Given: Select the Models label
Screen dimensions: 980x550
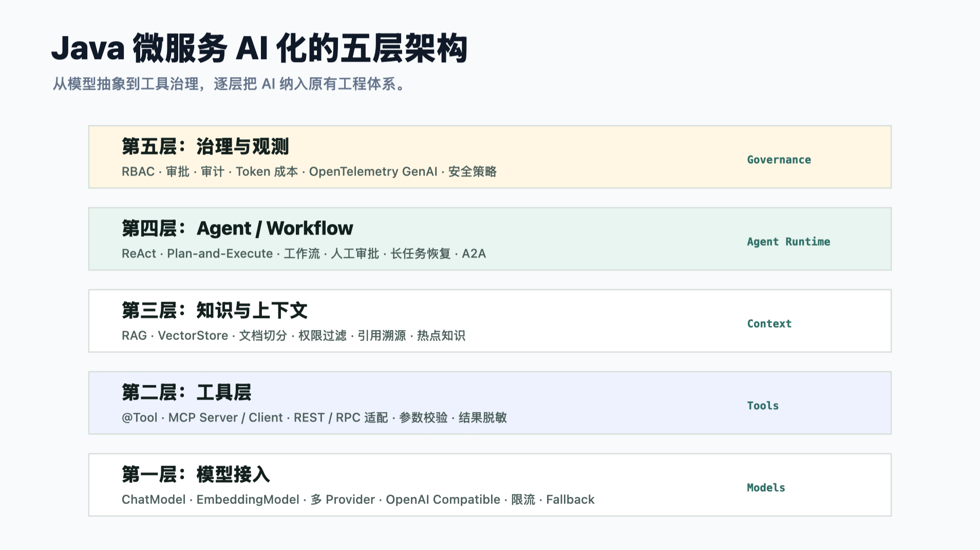Looking at the screenshot, I should tap(766, 488).
